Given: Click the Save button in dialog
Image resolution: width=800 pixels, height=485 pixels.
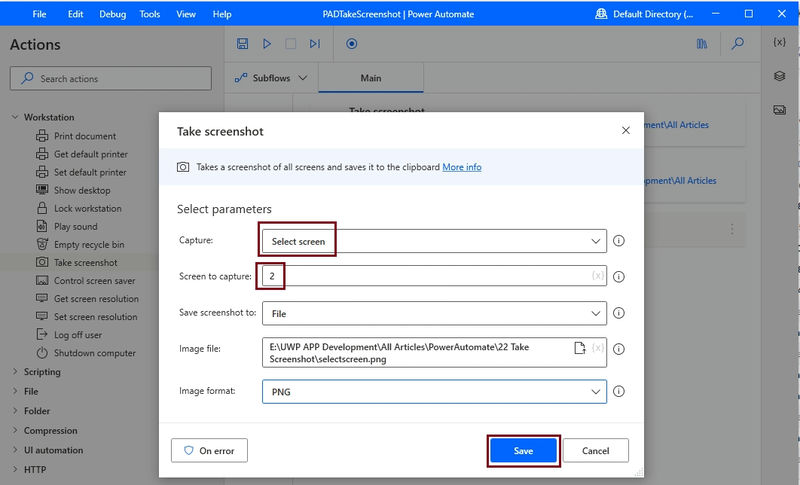Looking at the screenshot, I should click(523, 451).
